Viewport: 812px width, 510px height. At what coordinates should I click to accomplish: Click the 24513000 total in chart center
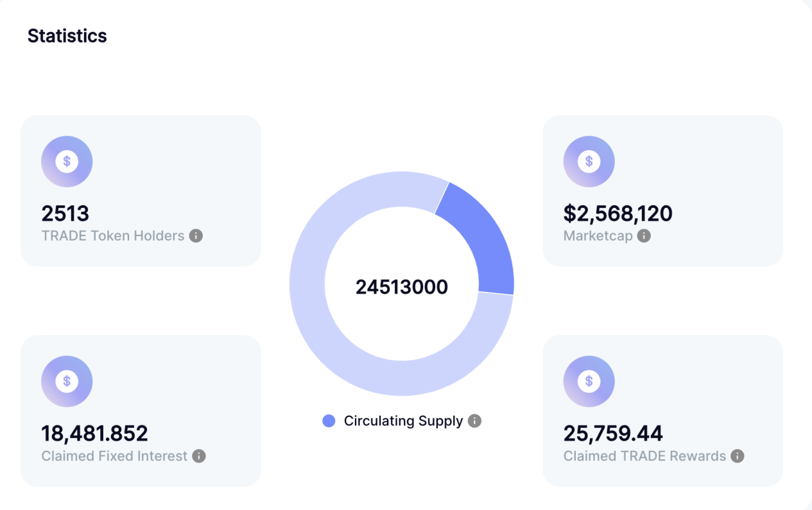402,287
